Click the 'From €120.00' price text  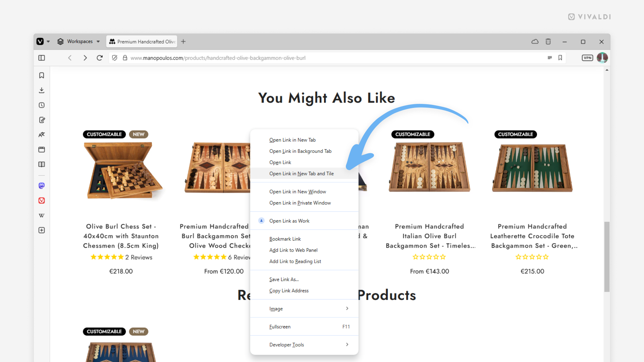point(224,271)
